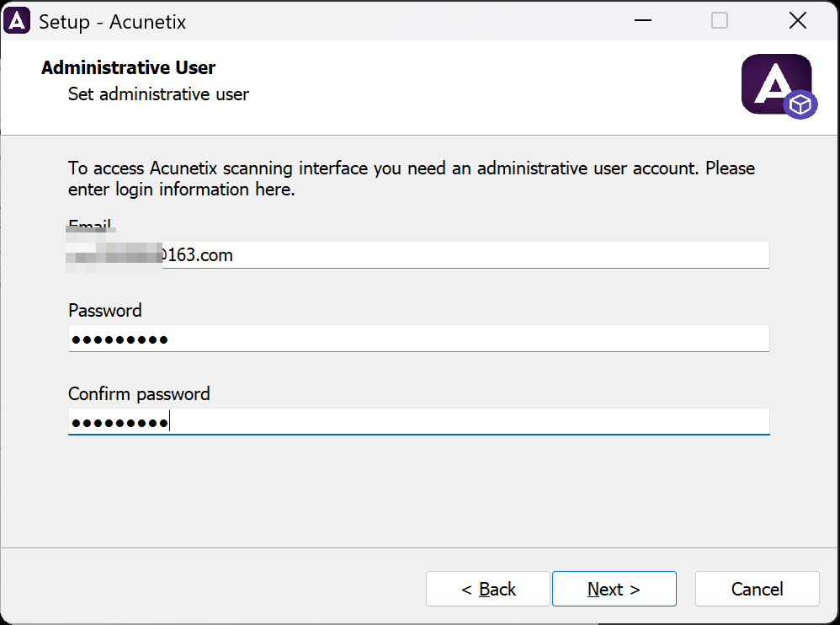The height and width of the screenshot is (625, 840).
Task: Click the minimize icon in the title bar
Action: click(642, 19)
